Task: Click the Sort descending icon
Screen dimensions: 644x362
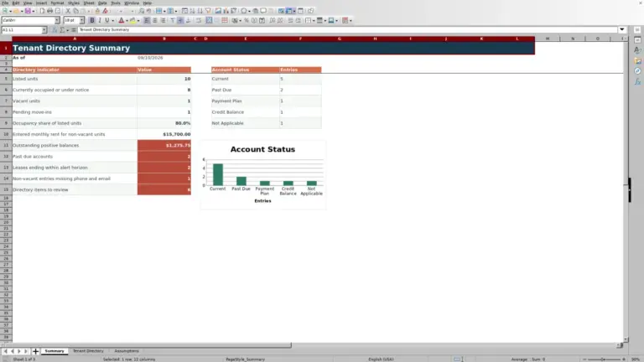Action: [200, 11]
